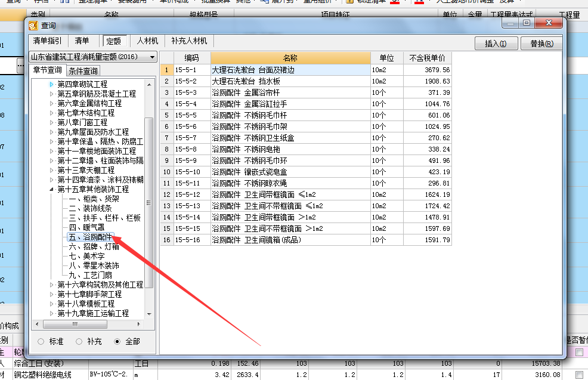Click code cell 15-5-12

point(191,194)
